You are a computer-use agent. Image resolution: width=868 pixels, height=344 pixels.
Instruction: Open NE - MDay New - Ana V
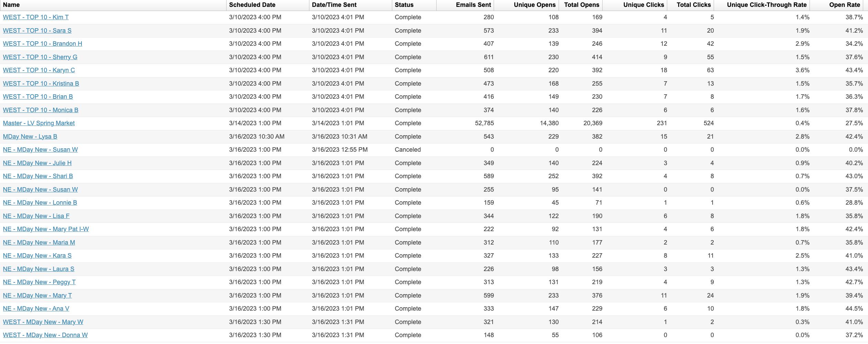[36, 309]
